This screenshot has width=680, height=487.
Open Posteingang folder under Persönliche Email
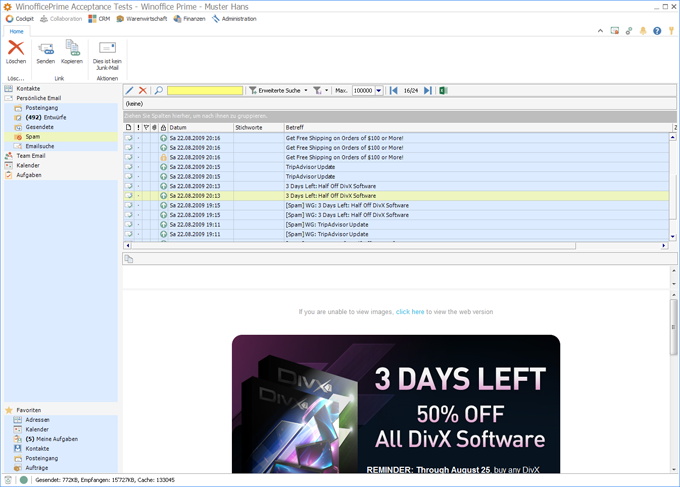click(42, 108)
